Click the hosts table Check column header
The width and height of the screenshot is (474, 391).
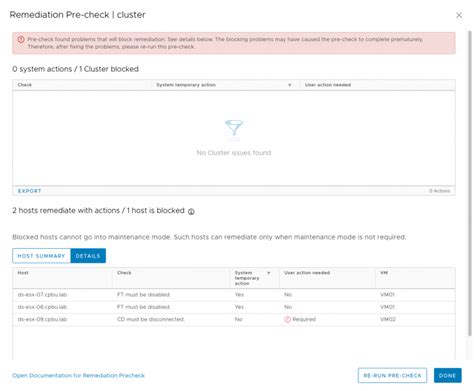124,273
